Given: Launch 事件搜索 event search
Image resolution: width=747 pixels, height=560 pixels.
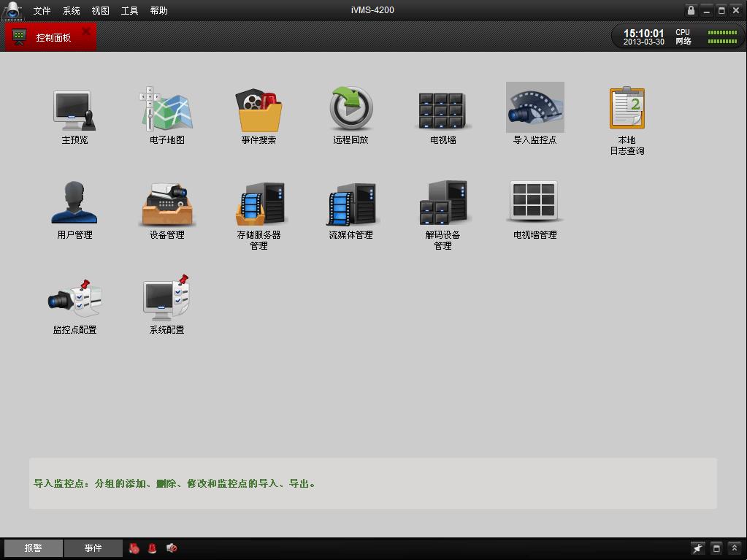Looking at the screenshot, I should [258, 110].
